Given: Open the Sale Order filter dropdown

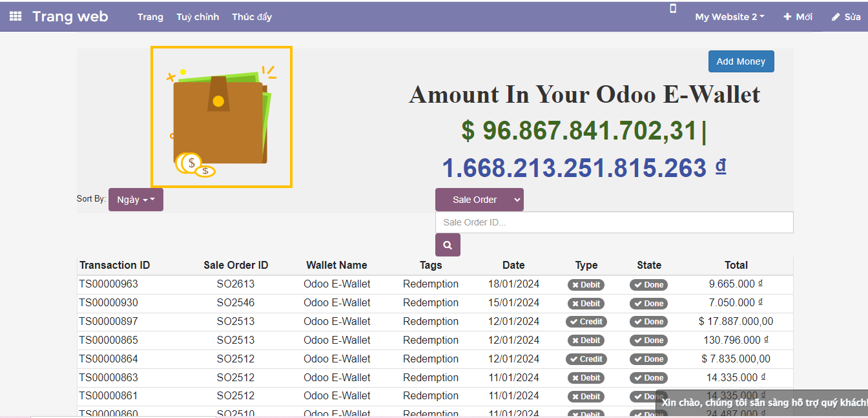Looking at the screenshot, I should click(479, 200).
